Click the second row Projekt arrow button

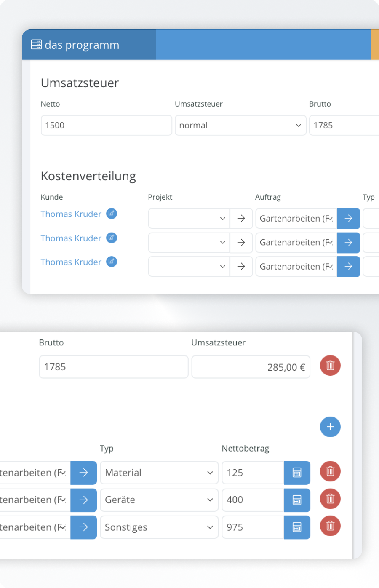click(241, 243)
